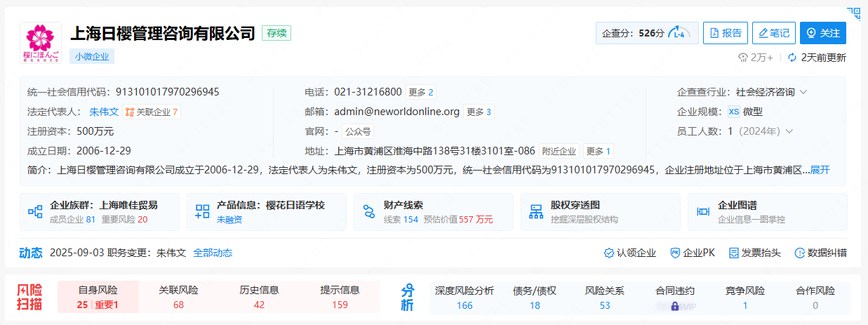Click credit code 913101017970296945

(x=168, y=92)
